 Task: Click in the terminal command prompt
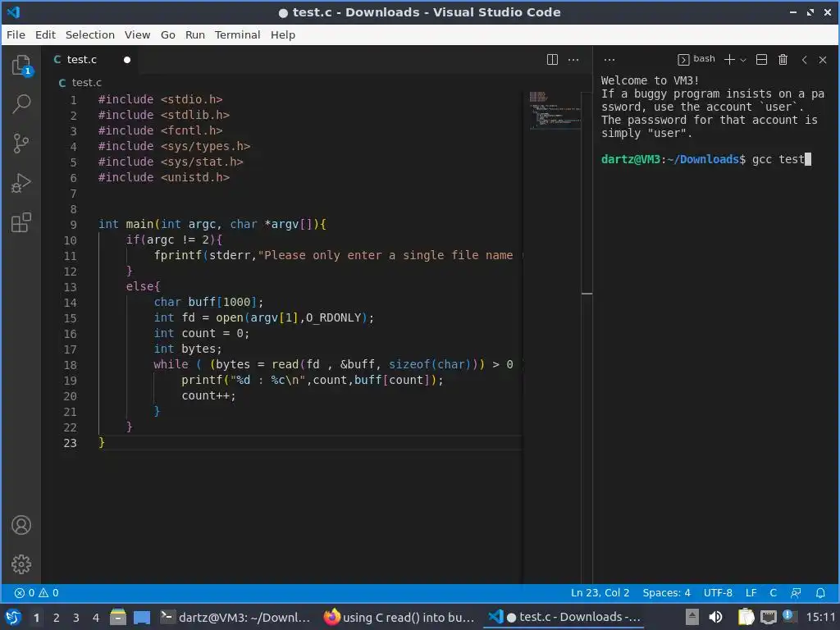(705, 159)
